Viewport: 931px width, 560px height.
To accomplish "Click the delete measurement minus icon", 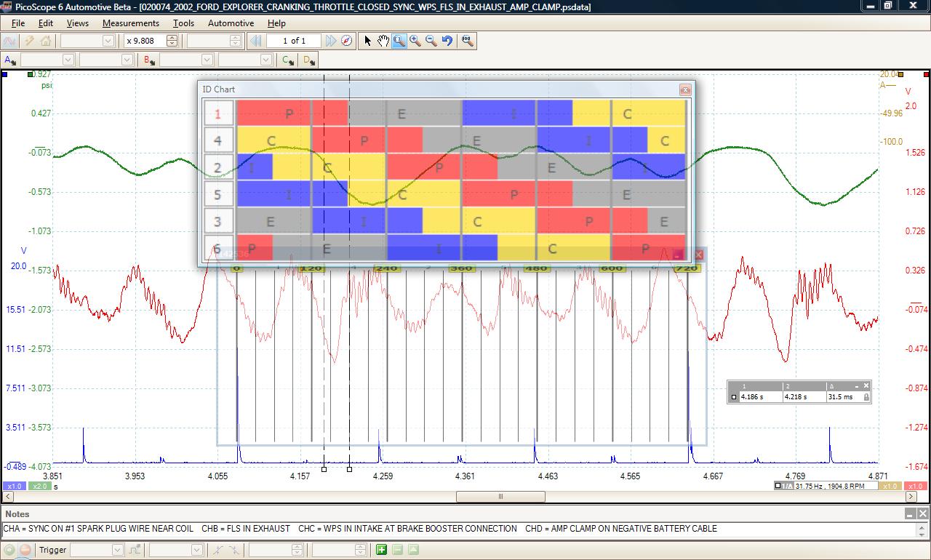I will coord(398,550).
